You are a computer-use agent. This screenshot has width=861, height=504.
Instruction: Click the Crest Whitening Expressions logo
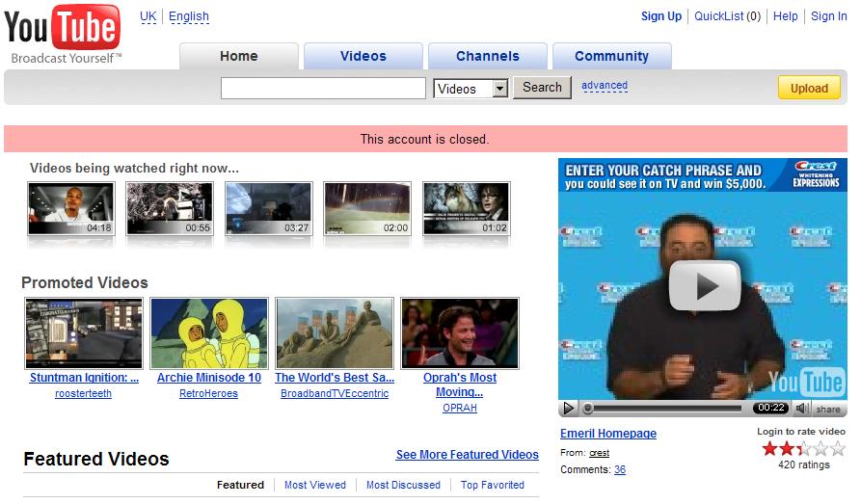(x=816, y=174)
